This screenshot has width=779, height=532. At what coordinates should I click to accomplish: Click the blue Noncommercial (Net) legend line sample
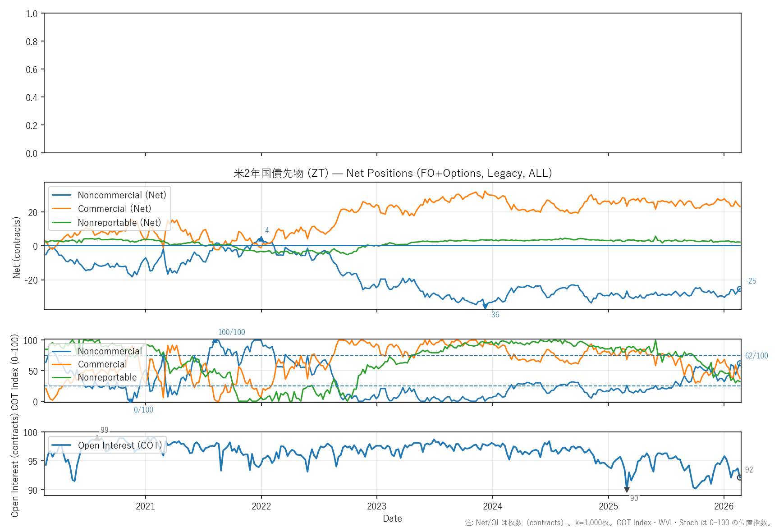point(62,195)
